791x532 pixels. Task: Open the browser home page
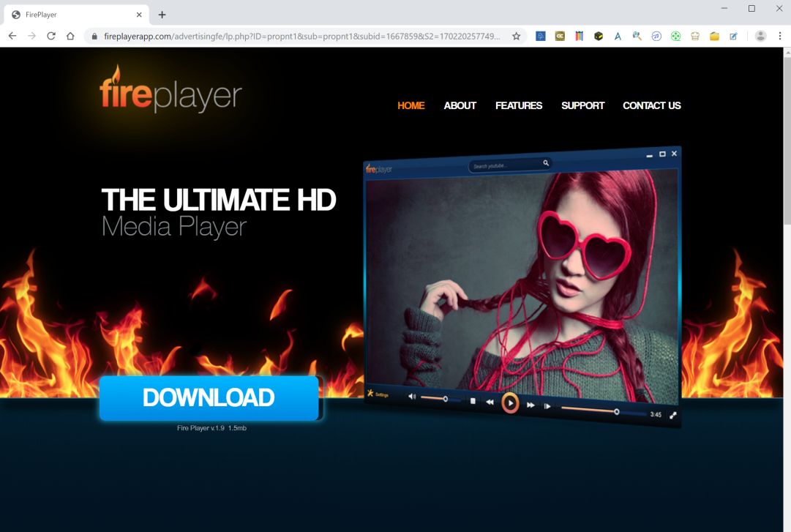pyautogui.click(x=70, y=36)
